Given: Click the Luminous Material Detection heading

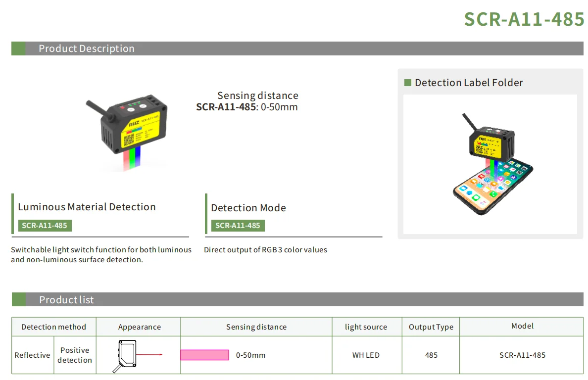Looking at the screenshot, I should (x=87, y=207).
